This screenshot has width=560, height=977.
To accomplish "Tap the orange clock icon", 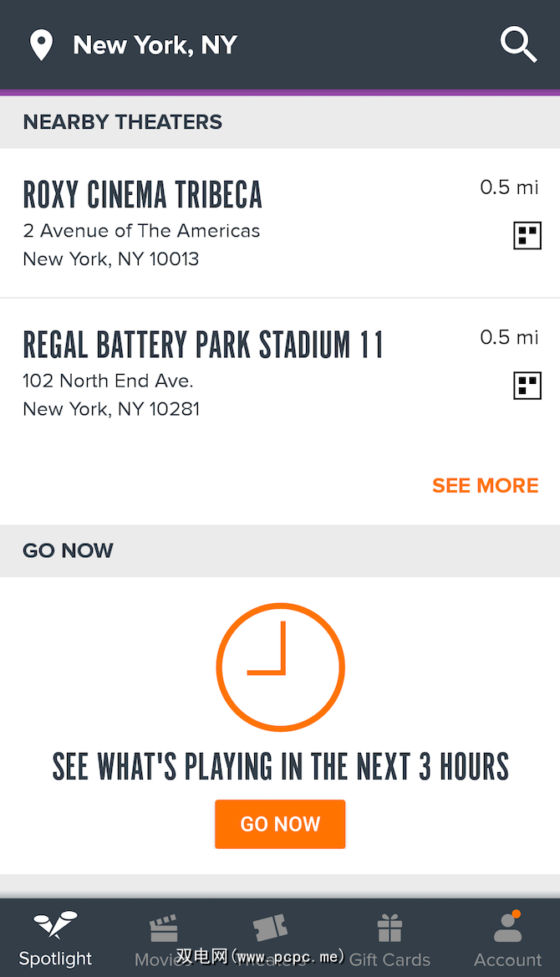I will point(280,668).
